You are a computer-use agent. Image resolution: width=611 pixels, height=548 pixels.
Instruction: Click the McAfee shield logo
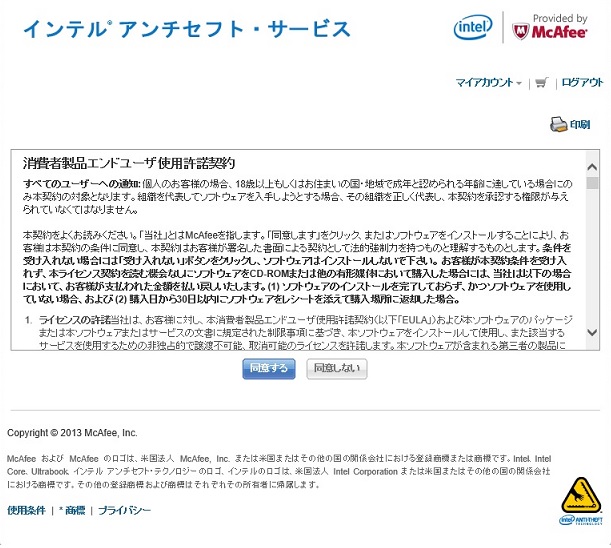(x=521, y=32)
